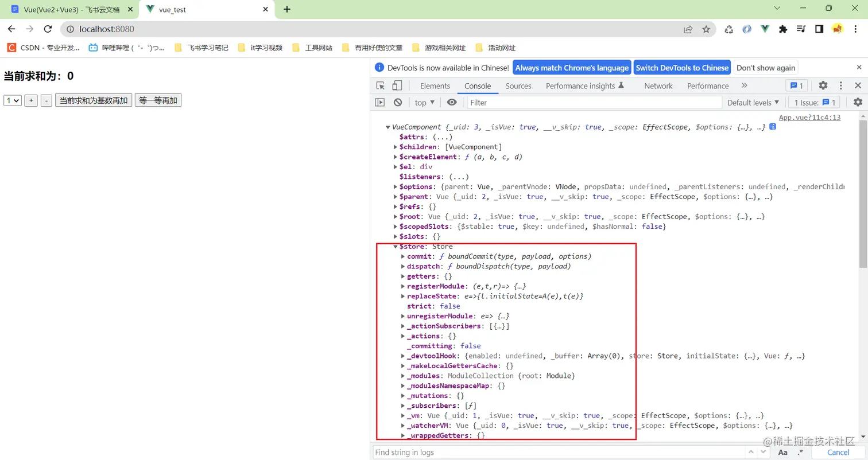
Task: Cancel the console search
Action: [x=838, y=452]
